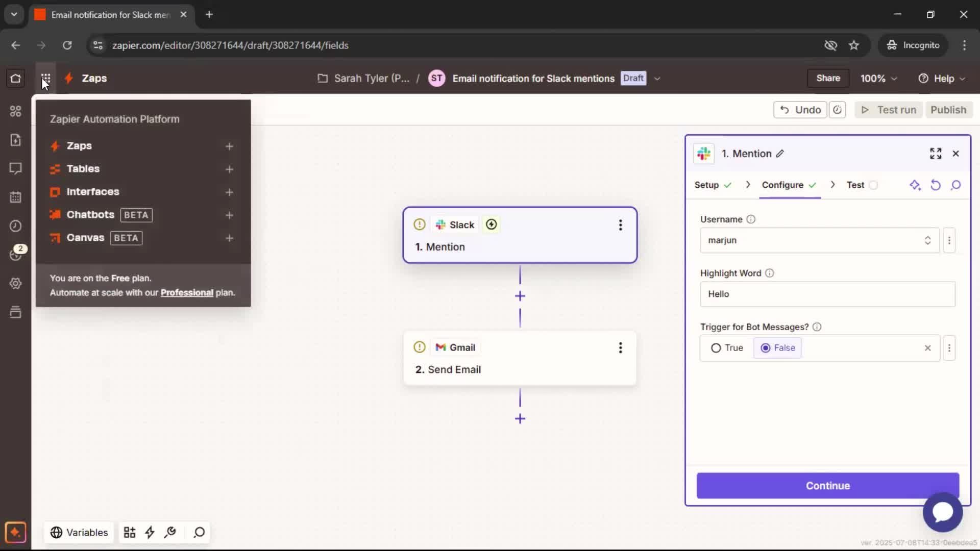Expand the Draft status dropdown chevron
This screenshot has height=551, width=980.
[657, 79]
